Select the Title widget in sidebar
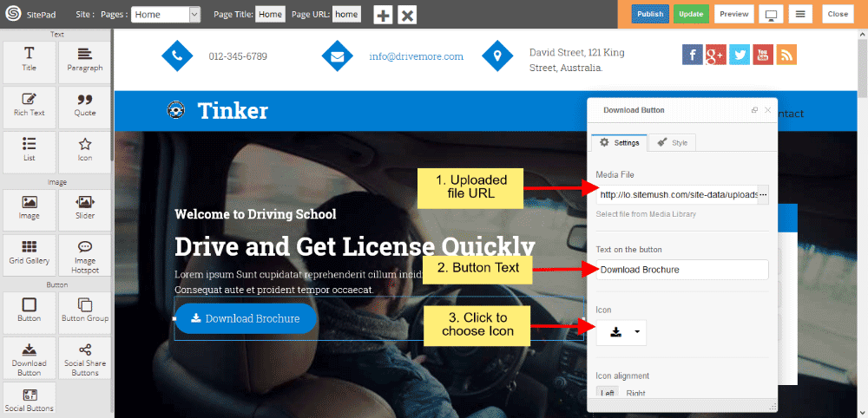 (x=30, y=59)
